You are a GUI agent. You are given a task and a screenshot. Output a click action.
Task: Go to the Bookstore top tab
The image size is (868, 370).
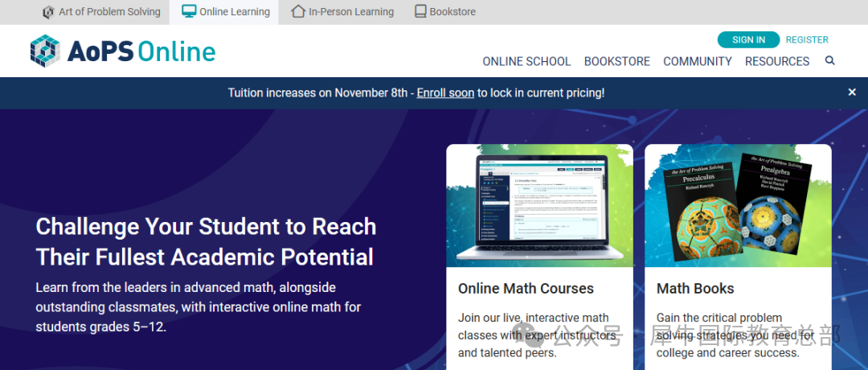pyautogui.click(x=445, y=11)
